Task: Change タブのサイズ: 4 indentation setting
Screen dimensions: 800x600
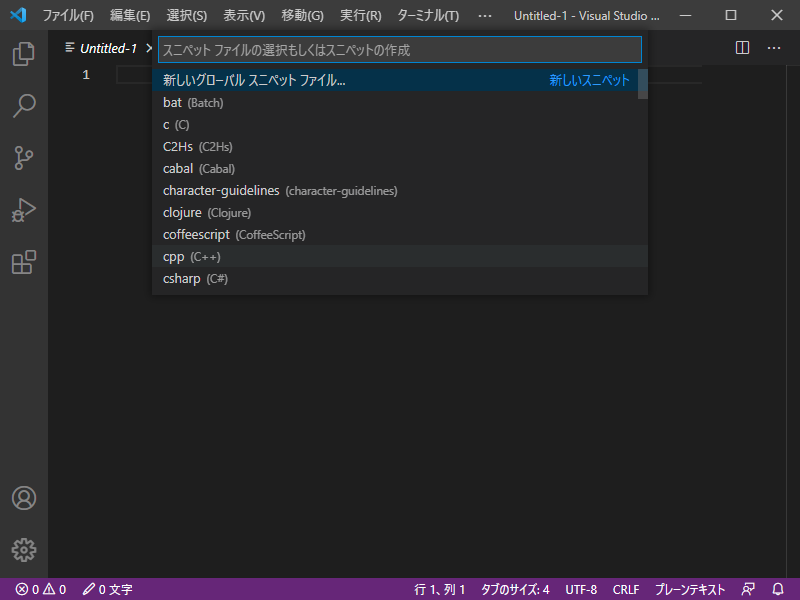Action: (x=515, y=589)
